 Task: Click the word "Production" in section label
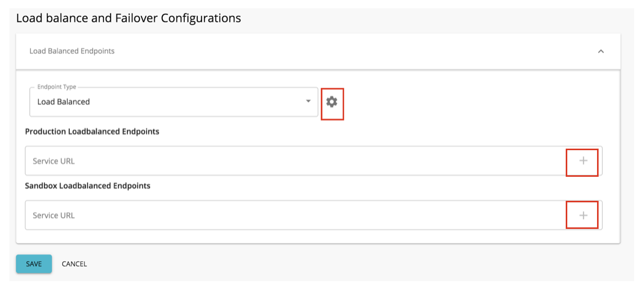45,131
